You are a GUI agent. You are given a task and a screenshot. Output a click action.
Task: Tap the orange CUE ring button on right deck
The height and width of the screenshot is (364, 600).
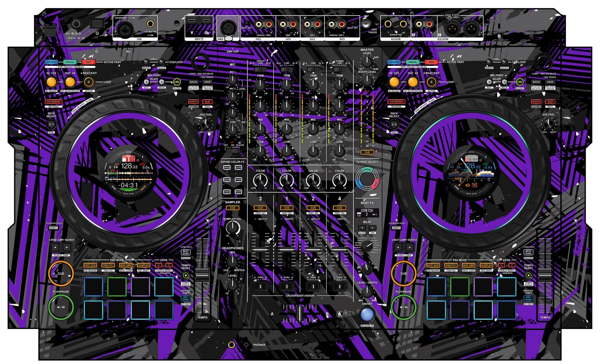(403, 274)
